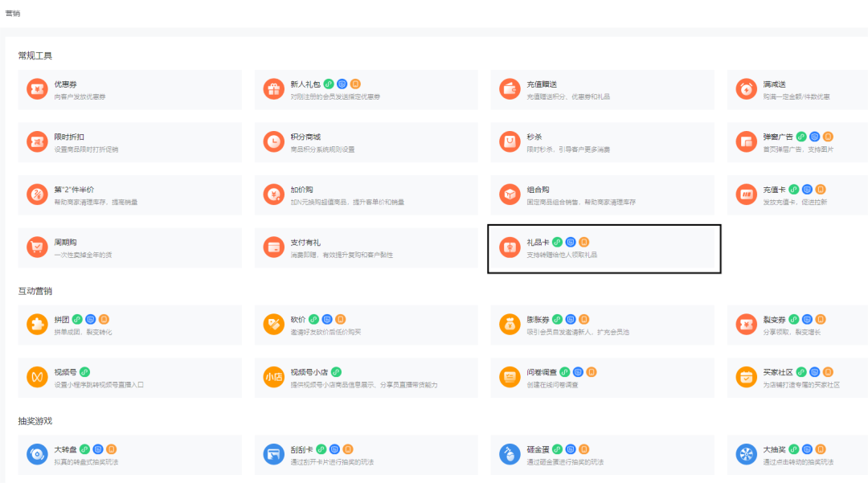The height and width of the screenshot is (483, 868).
Task: Open the 优惠券 coupon icon
Action: pyautogui.click(x=37, y=89)
